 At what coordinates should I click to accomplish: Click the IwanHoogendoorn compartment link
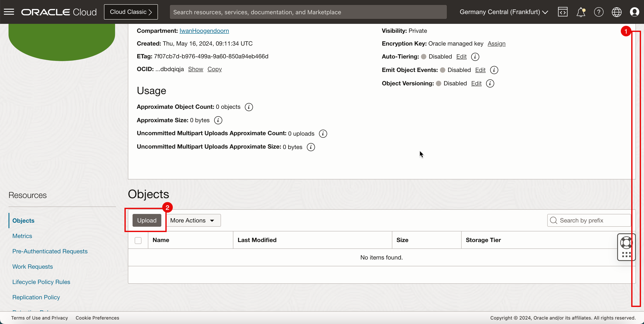tap(204, 31)
